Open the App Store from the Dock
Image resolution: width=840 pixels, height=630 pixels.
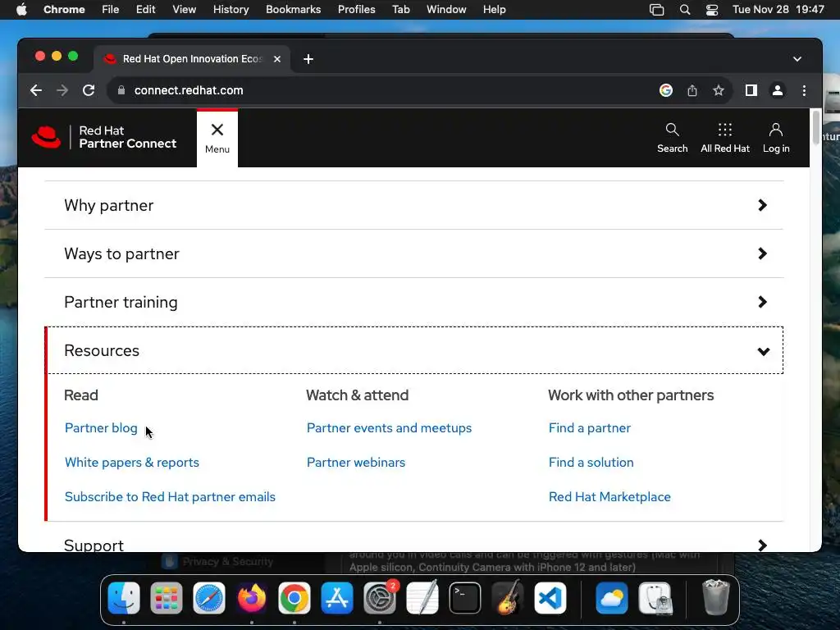point(337,598)
